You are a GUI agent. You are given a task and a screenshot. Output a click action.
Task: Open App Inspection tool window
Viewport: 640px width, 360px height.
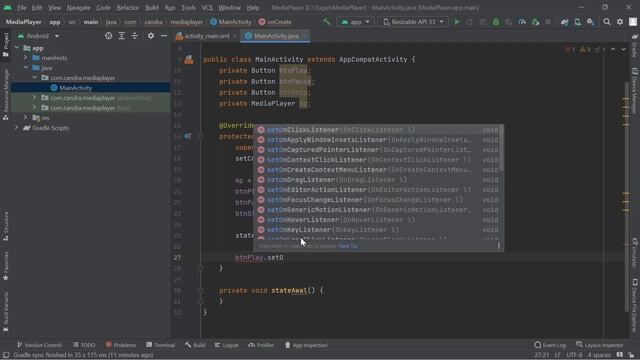point(306,345)
